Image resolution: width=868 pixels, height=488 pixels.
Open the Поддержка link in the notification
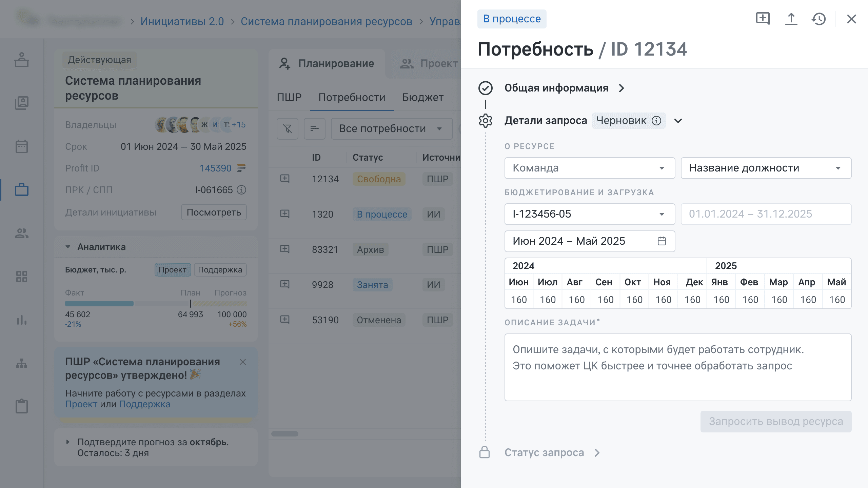[145, 404]
